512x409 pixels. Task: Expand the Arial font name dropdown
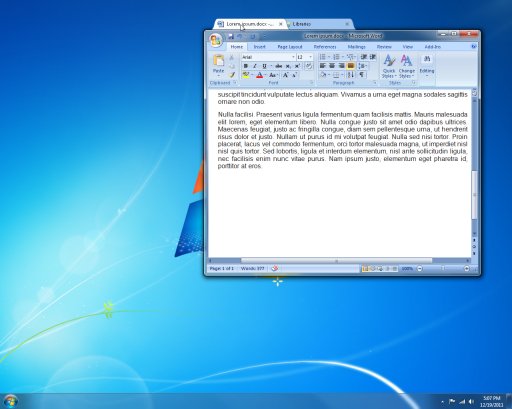pos(293,57)
